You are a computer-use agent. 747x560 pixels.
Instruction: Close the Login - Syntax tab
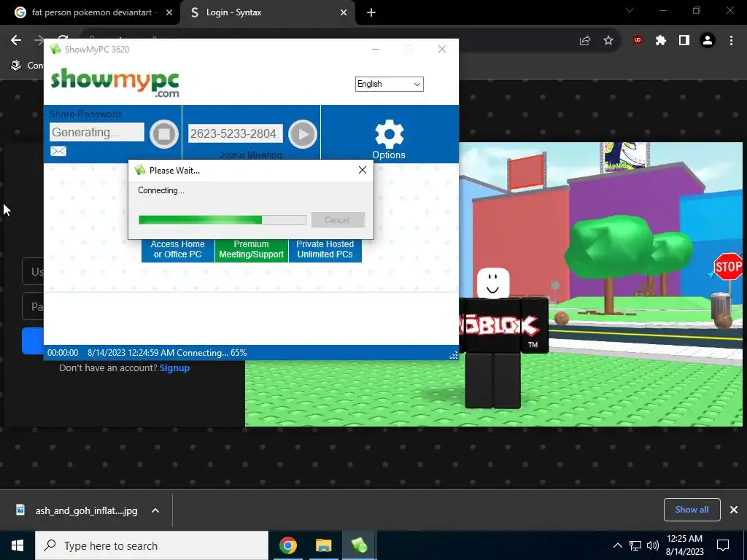[344, 13]
